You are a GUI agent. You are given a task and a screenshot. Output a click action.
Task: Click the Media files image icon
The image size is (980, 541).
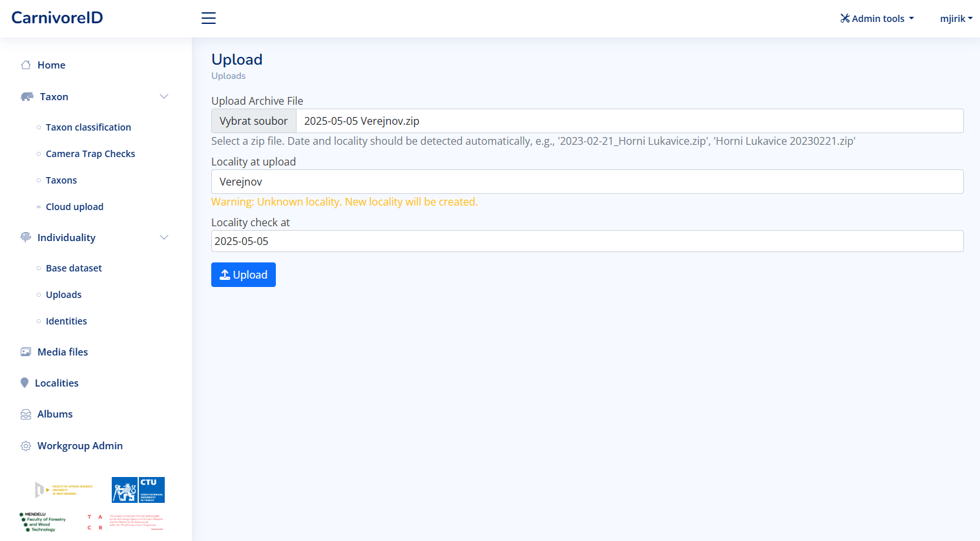click(x=25, y=351)
